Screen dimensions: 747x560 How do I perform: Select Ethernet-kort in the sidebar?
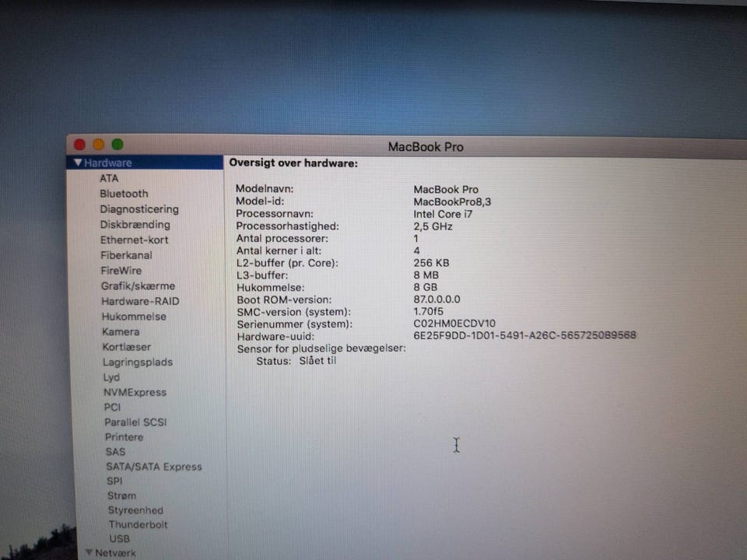135,240
